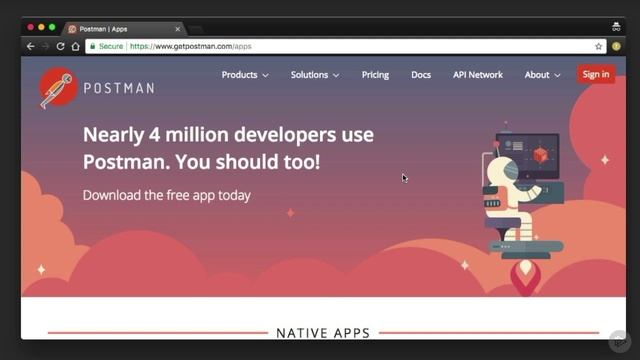Go to the browser Home icon
640x360 pixels.
pos(76,46)
